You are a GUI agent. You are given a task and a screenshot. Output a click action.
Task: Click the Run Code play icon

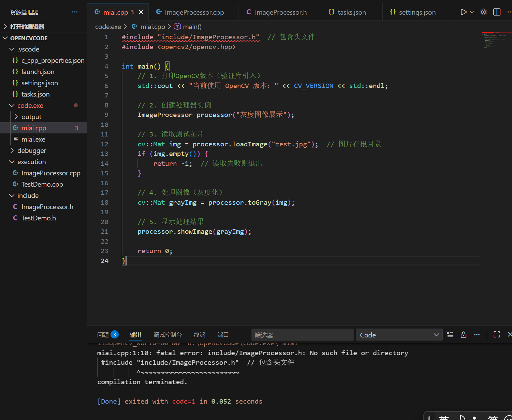point(463,12)
